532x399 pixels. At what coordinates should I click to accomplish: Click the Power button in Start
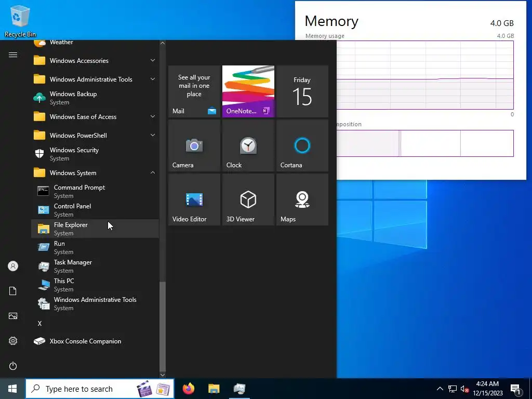point(13,366)
